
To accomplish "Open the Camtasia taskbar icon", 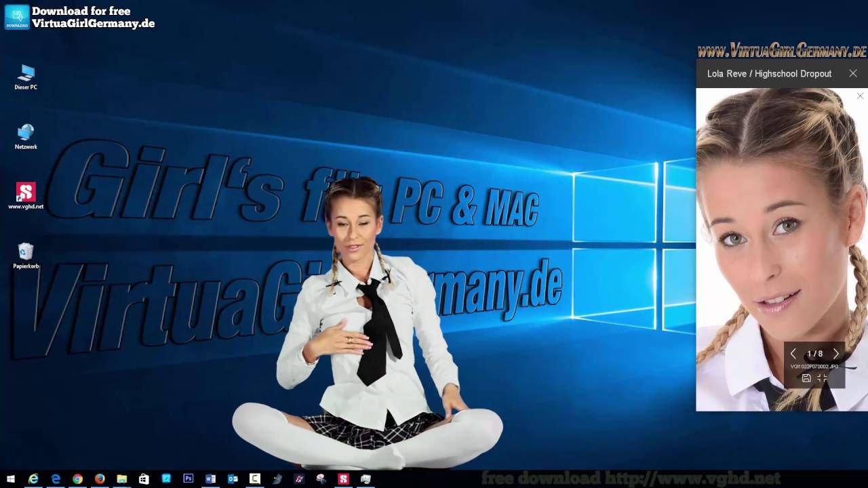I will pyautogui.click(x=255, y=479).
